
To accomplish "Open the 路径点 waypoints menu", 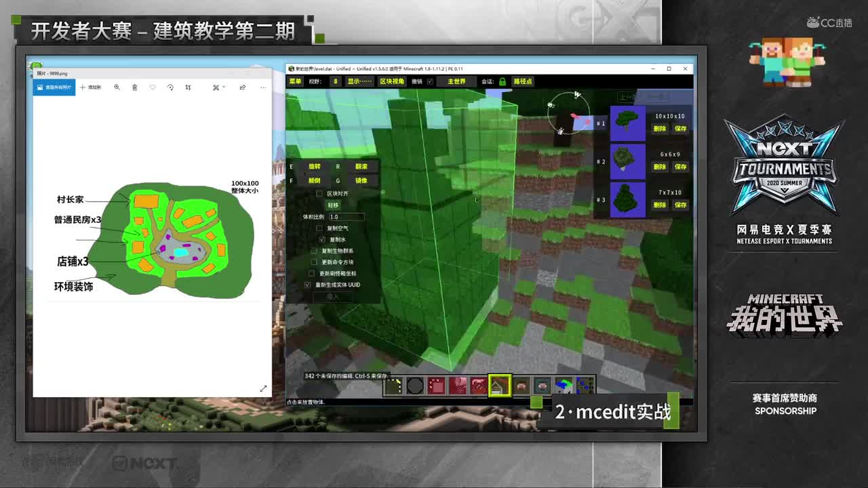I will point(523,81).
